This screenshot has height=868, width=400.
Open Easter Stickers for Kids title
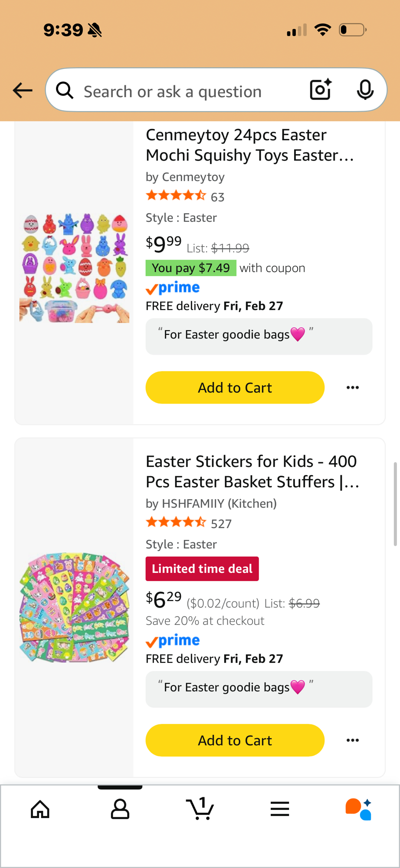pos(252,472)
